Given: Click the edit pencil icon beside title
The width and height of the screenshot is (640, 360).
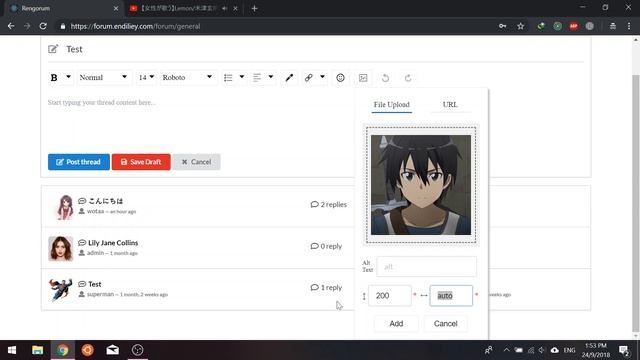Looking at the screenshot, I should [53, 49].
